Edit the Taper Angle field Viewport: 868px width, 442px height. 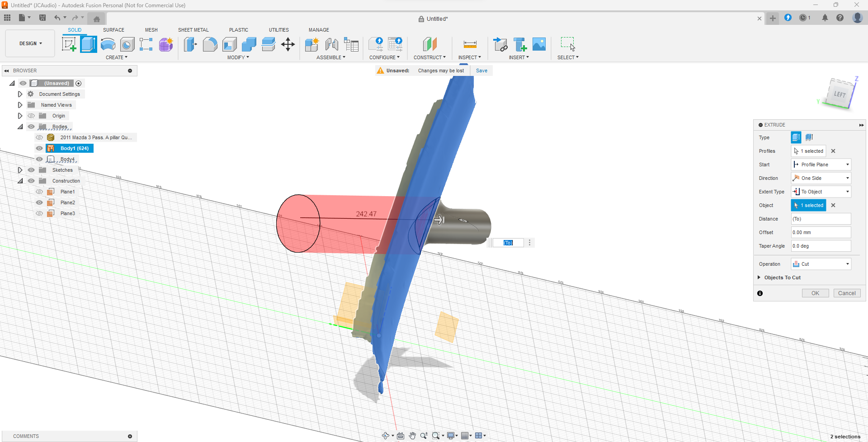(821, 246)
